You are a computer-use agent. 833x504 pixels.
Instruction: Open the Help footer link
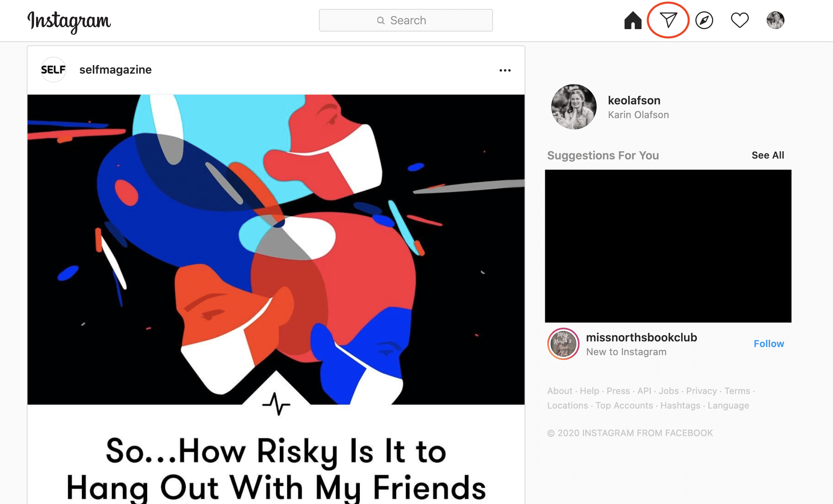point(589,391)
